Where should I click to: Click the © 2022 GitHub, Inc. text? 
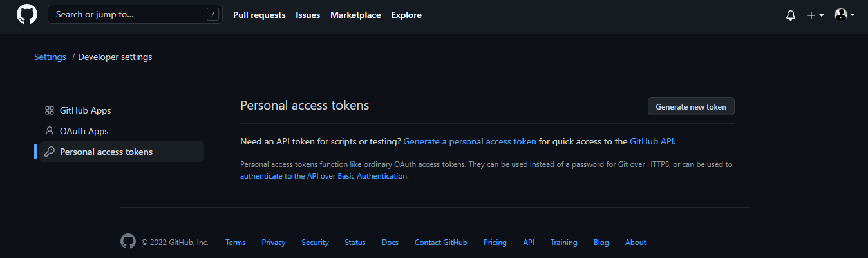(175, 243)
